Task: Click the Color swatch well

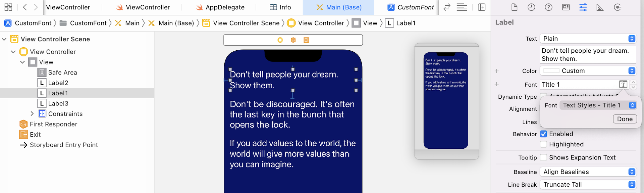Action: (x=551, y=71)
